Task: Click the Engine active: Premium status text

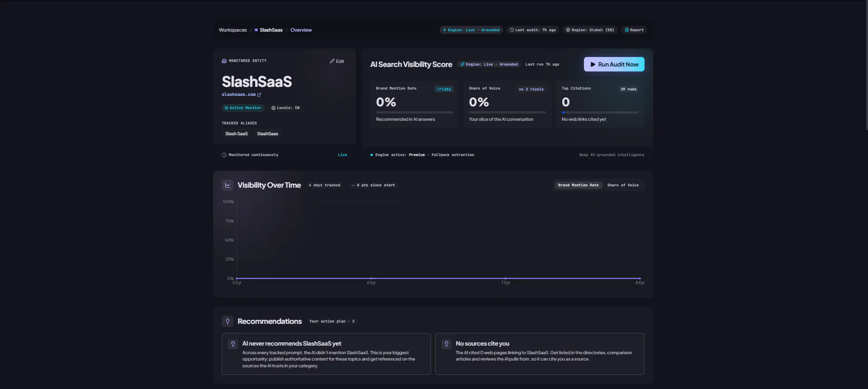Action: pyautogui.click(x=425, y=155)
